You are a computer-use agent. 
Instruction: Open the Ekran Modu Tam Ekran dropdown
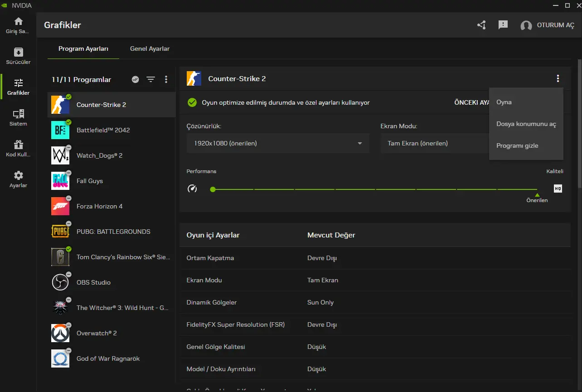(435, 143)
